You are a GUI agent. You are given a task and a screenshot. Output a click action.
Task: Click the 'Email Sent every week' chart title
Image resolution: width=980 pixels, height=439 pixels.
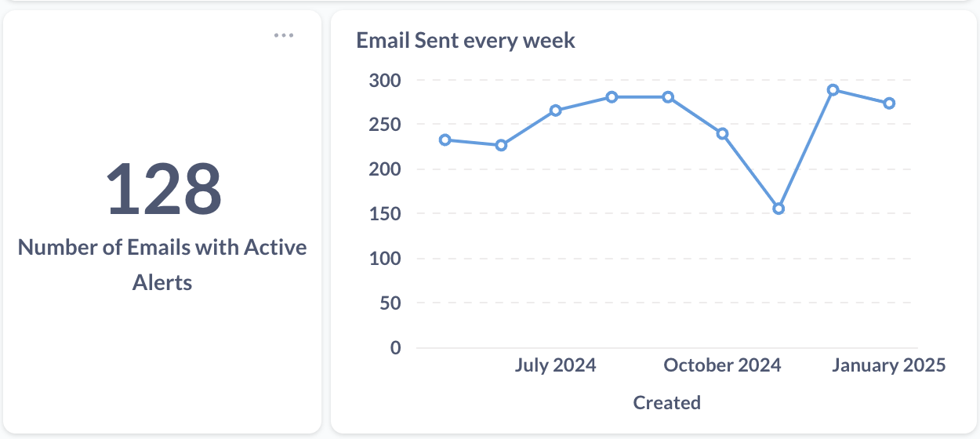(466, 41)
